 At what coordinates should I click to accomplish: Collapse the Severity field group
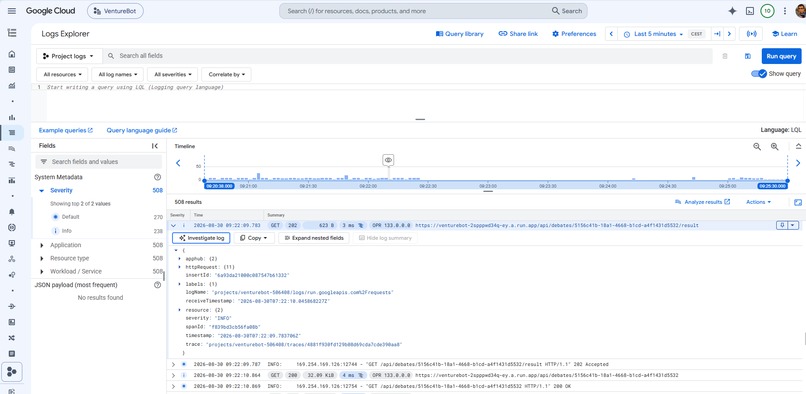click(42, 190)
